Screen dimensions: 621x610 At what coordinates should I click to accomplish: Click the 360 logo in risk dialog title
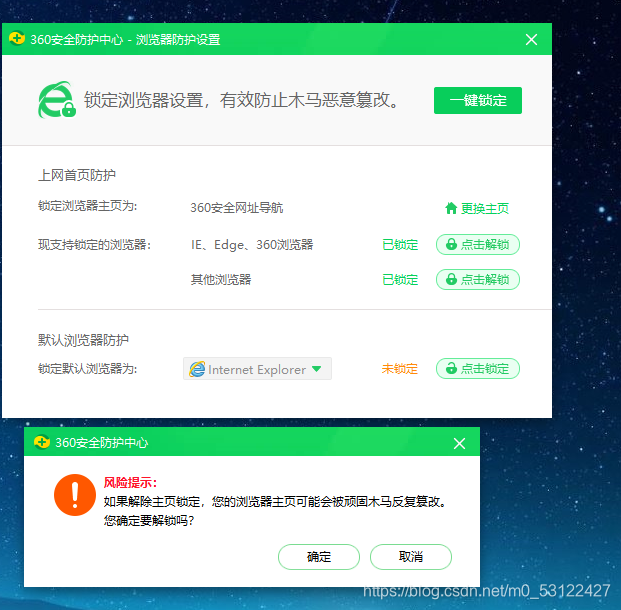tap(42, 442)
